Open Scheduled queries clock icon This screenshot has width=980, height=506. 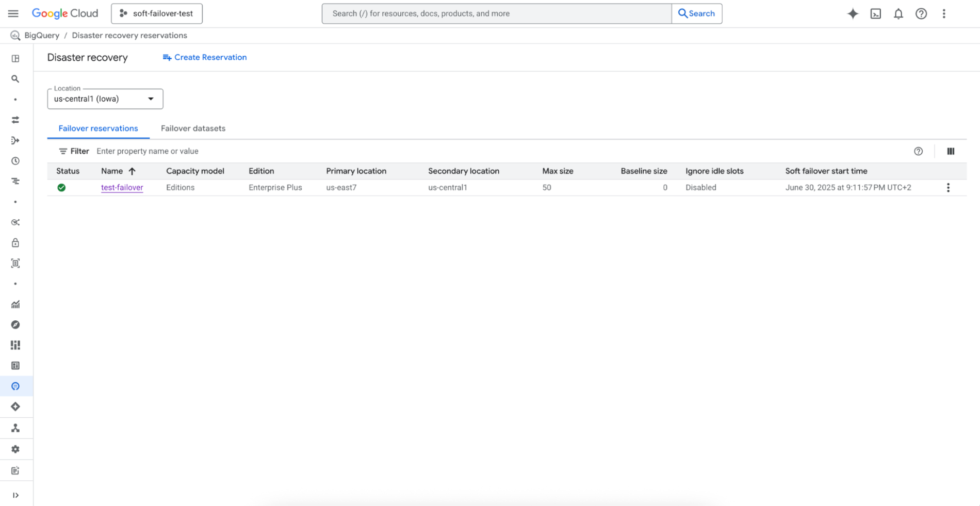tap(15, 161)
